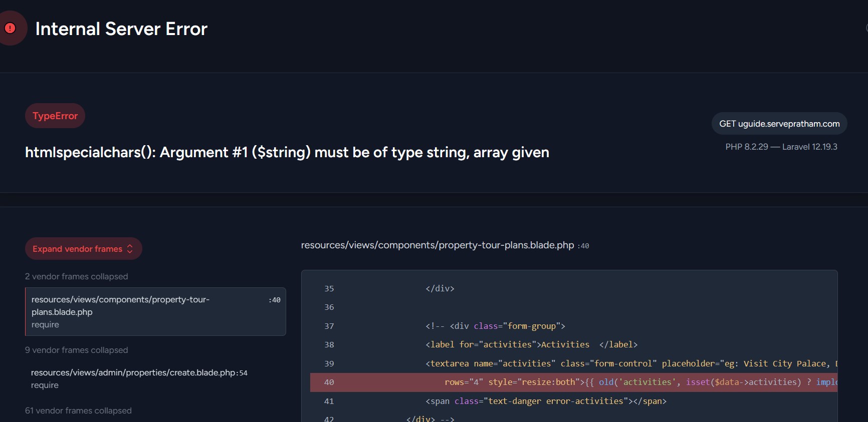Click the Internal Server Error heading
Image resolution: width=868 pixels, height=422 pixels.
click(x=121, y=29)
